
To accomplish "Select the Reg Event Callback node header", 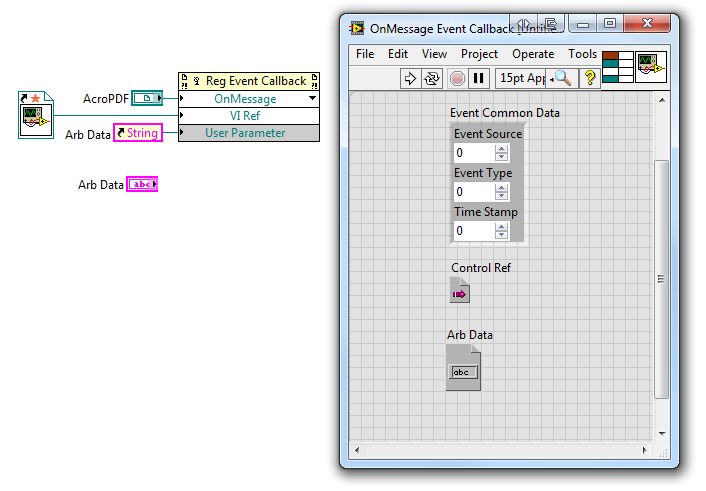I will pos(249,81).
